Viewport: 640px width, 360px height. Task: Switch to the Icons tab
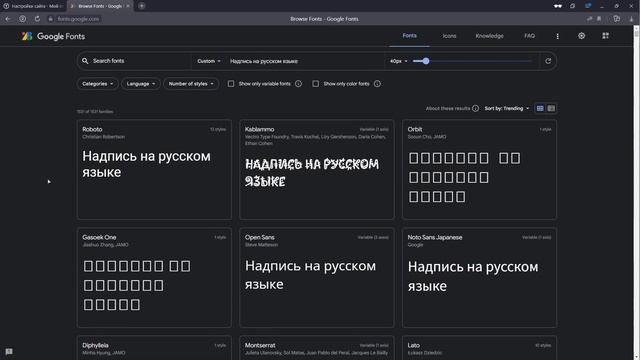pos(449,36)
